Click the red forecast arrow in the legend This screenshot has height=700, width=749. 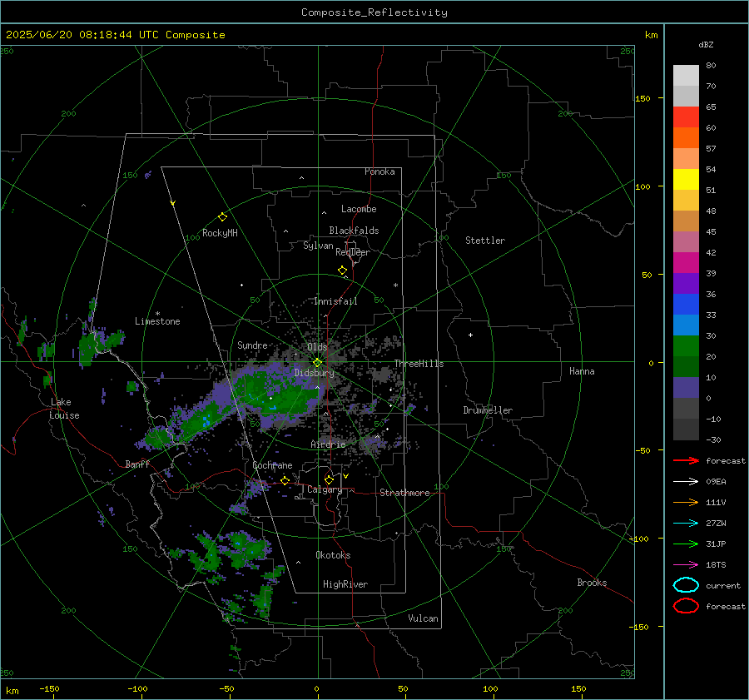click(686, 460)
